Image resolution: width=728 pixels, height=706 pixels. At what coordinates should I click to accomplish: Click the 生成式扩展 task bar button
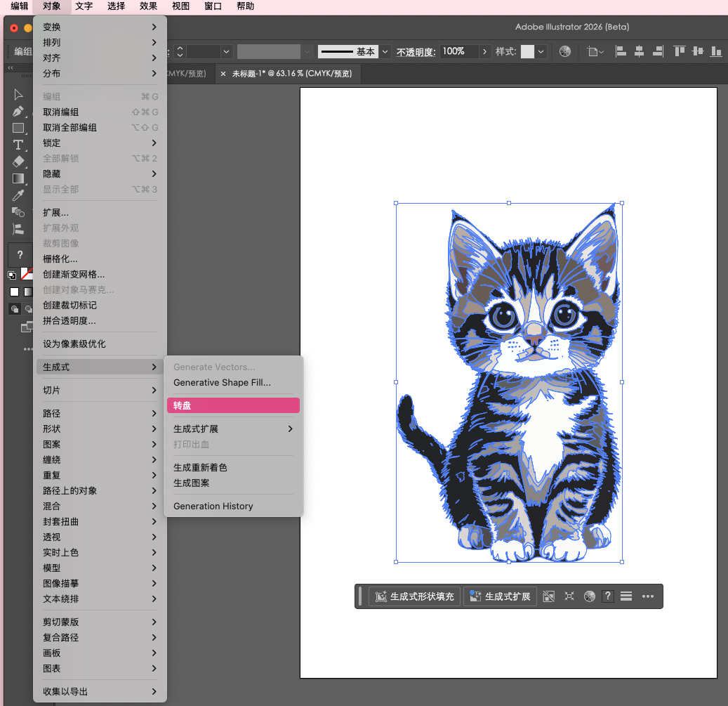tap(500, 596)
